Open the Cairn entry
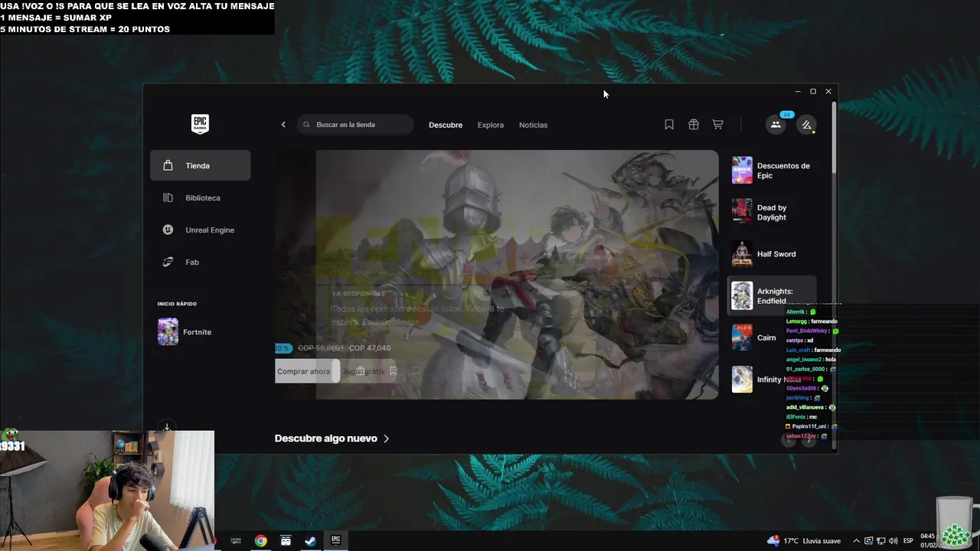 [772, 337]
